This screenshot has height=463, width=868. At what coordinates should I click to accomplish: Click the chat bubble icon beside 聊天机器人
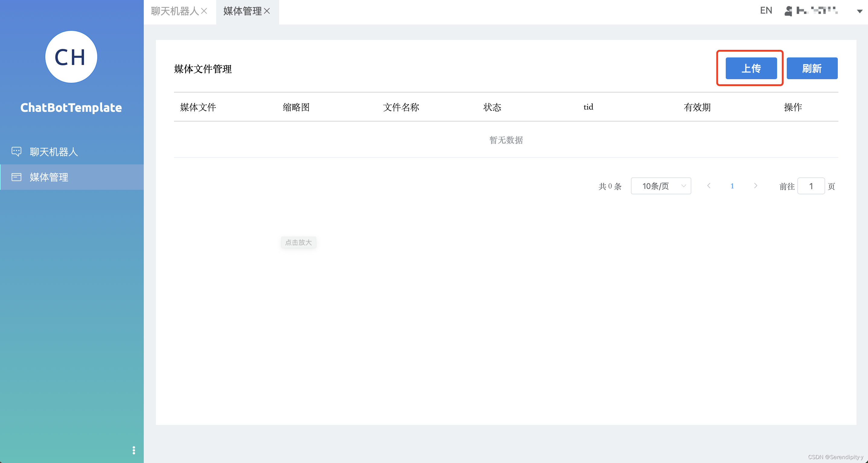17,151
